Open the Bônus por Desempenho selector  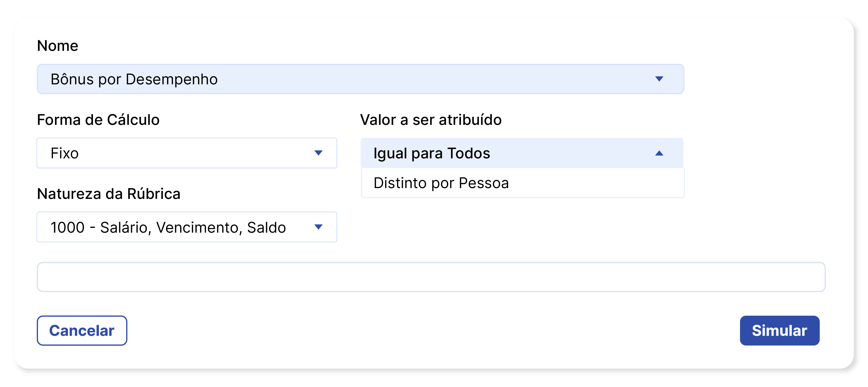tap(361, 79)
